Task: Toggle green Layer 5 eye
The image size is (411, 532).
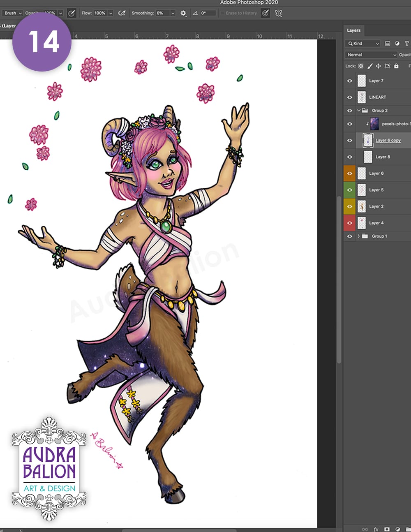Action: point(350,190)
